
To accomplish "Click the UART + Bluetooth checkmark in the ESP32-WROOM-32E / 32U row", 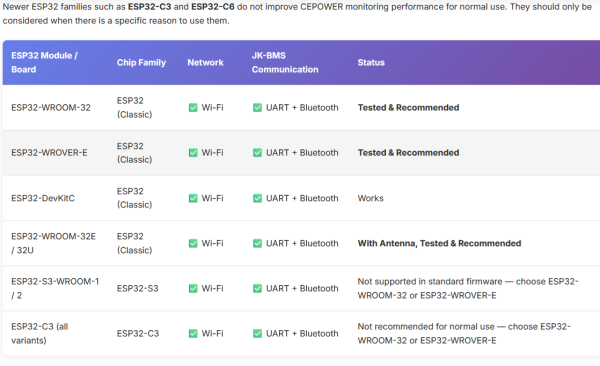I will pyautogui.click(x=257, y=243).
